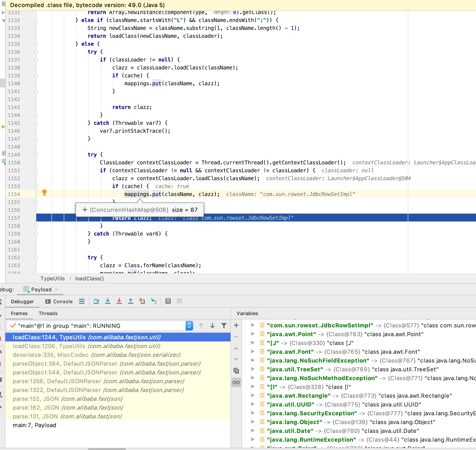Click the Variables panel header

click(247, 313)
